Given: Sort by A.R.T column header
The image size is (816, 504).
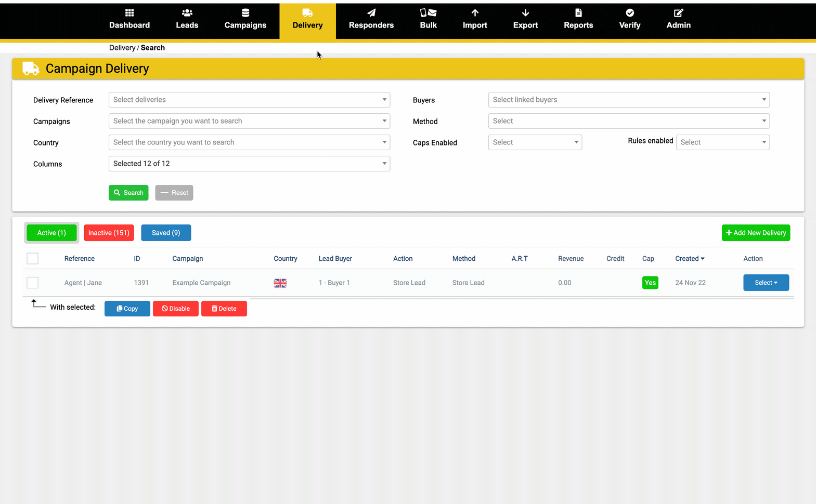Looking at the screenshot, I should pos(520,259).
